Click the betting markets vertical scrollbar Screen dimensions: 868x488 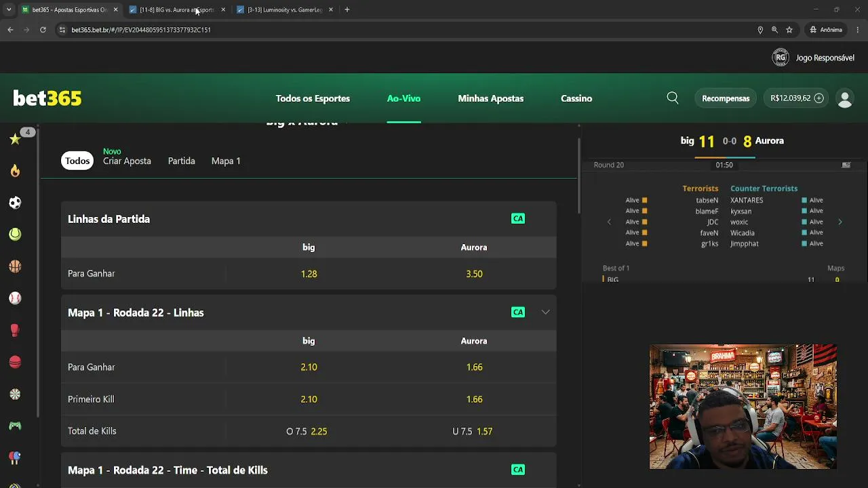pos(578,175)
